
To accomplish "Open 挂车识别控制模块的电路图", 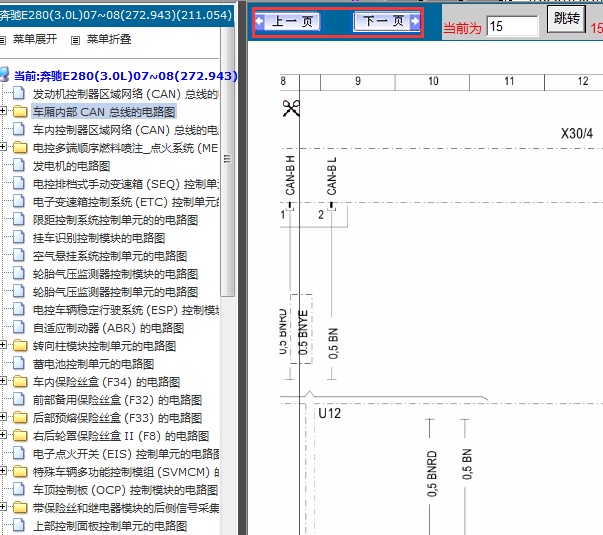I will click(99, 238).
